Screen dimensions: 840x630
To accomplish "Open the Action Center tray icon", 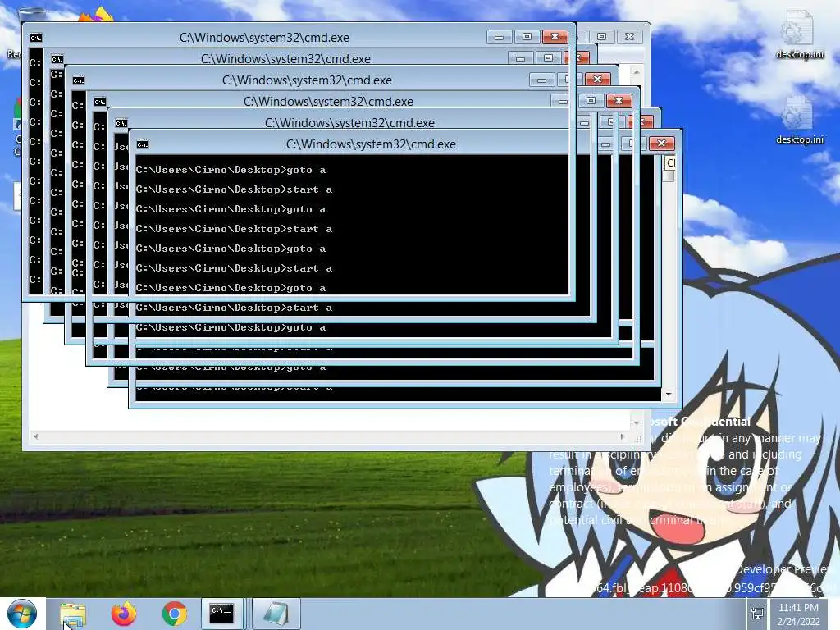I will (757, 614).
